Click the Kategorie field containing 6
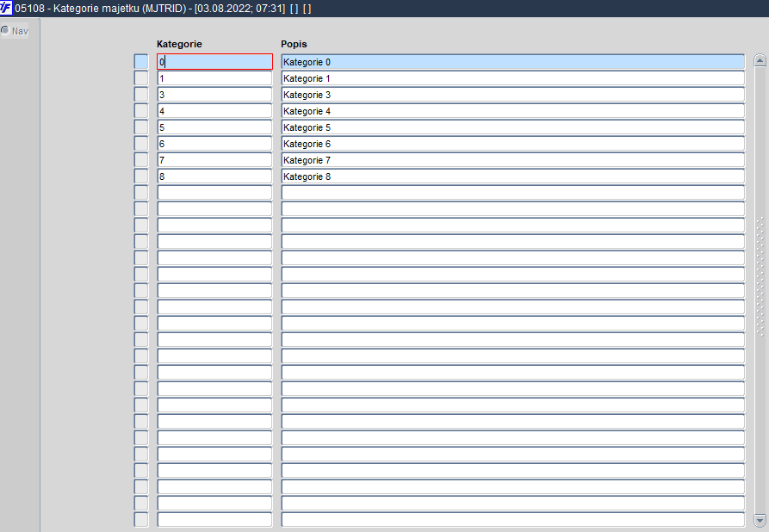The height and width of the screenshot is (532, 769). tap(214, 144)
